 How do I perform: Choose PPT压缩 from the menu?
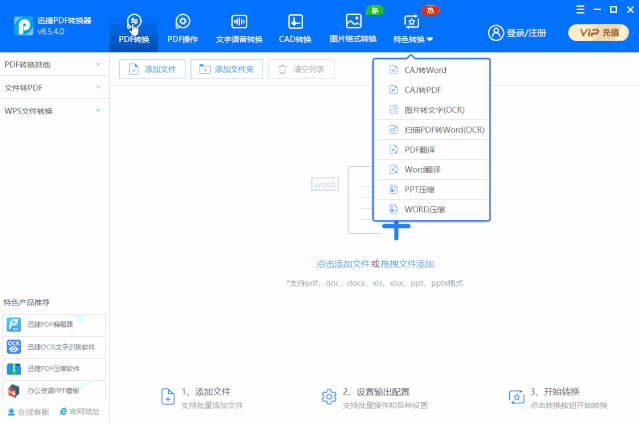pyautogui.click(x=432, y=189)
